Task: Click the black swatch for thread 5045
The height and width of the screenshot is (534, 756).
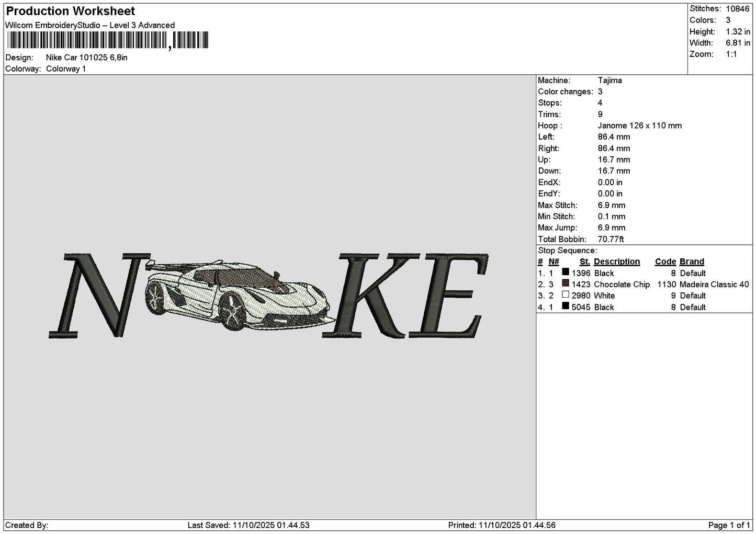Action: pyautogui.click(x=566, y=306)
